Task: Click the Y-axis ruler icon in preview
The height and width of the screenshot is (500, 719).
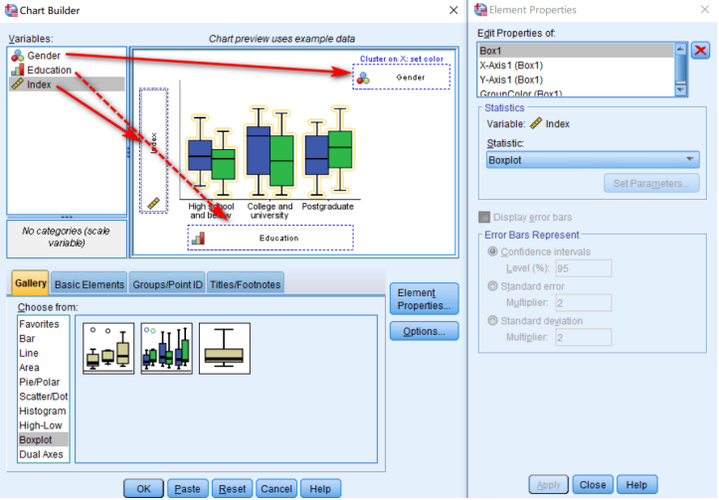Action: click(153, 203)
